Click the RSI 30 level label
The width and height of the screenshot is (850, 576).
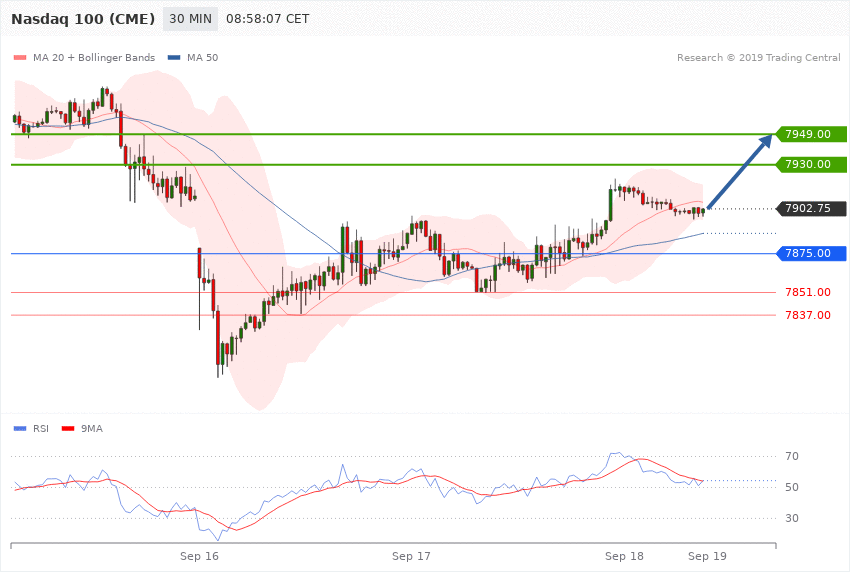(792, 518)
